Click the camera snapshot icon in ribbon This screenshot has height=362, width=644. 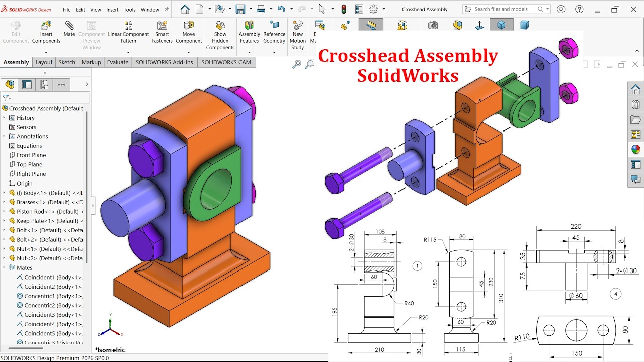point(433,25)
